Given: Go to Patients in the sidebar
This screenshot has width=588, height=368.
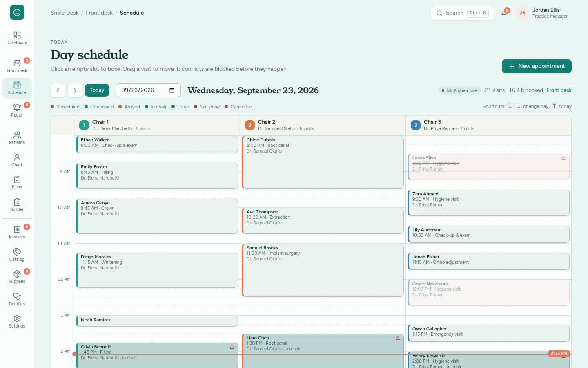Looking at the screenshot, I should point(17,138).
